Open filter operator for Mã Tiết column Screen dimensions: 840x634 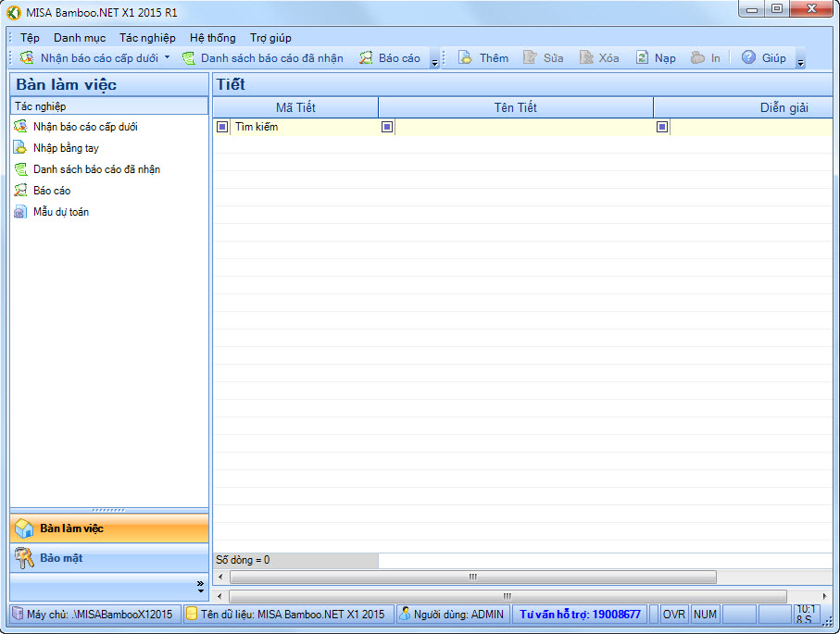[x=222, y=127]
